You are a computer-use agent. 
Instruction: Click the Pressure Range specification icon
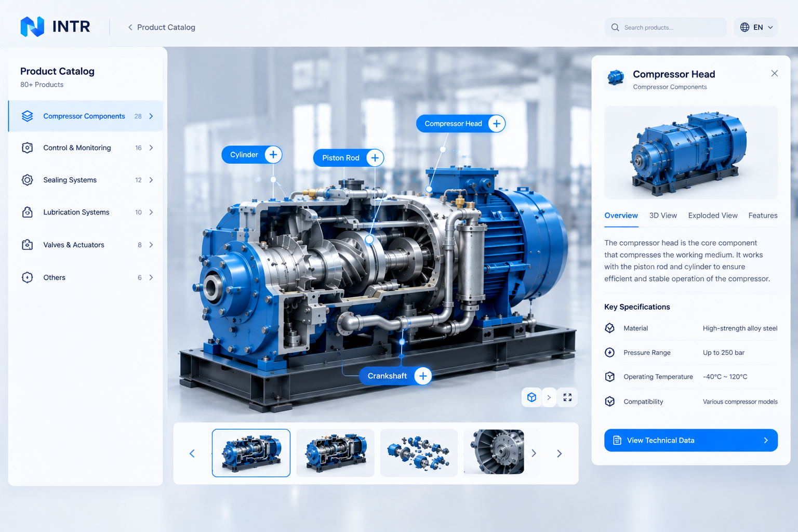tap(610, 353)
